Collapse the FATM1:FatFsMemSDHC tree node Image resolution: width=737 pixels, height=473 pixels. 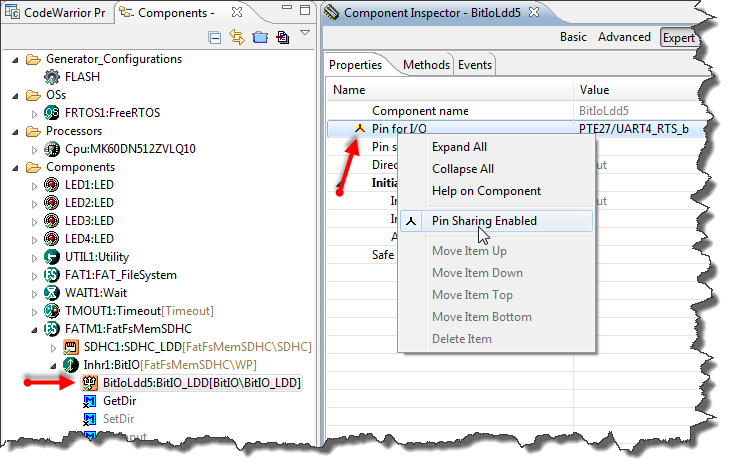point(35,328)
